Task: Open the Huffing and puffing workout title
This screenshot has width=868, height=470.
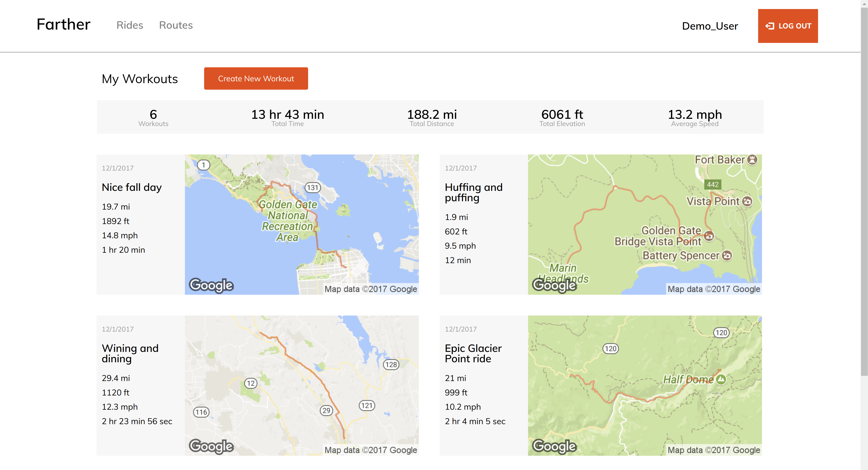Action: 473,192
